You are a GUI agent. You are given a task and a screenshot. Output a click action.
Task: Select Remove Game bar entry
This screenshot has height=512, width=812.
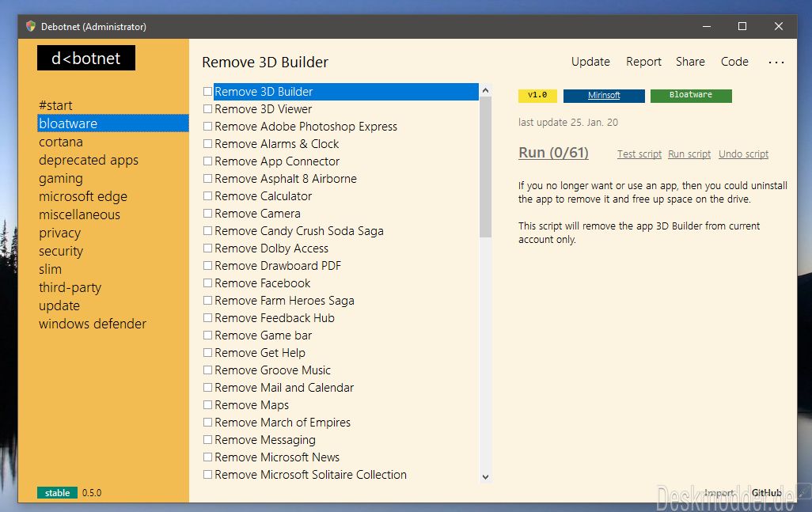(263, 336)
